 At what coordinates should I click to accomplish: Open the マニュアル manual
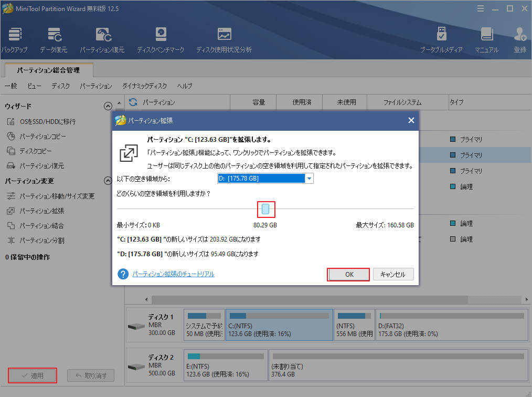[486, 40]
